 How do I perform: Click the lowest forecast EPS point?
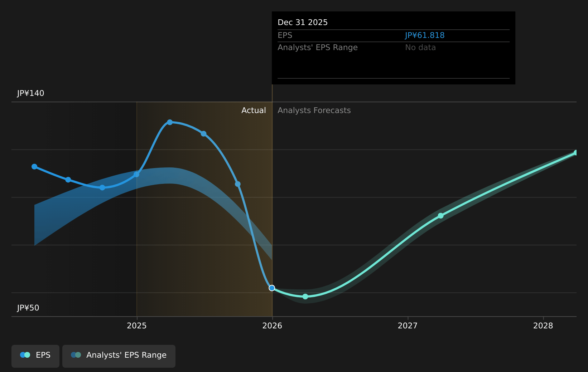pos(305,297)
